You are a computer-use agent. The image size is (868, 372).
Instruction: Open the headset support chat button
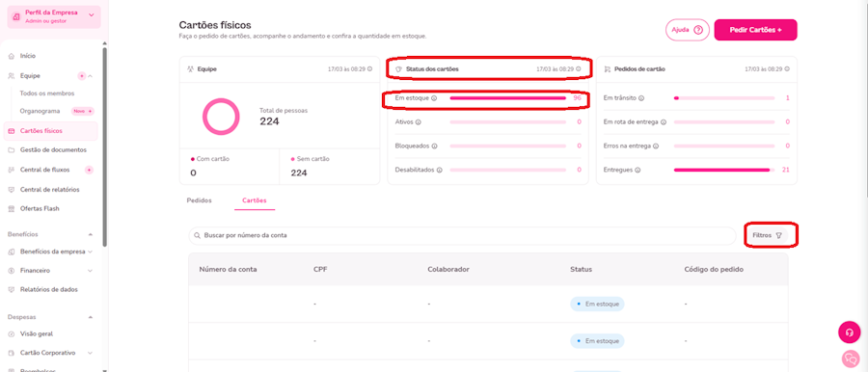coord(850,332)
